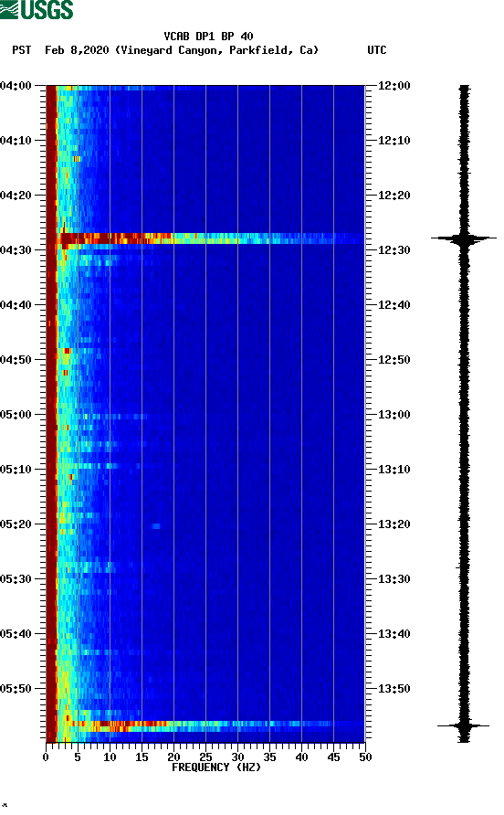Click the 45 Hz frequency tick label
The height and width of the screenshot is (815, 504).
pyautogui.click(x=333, y=757)
